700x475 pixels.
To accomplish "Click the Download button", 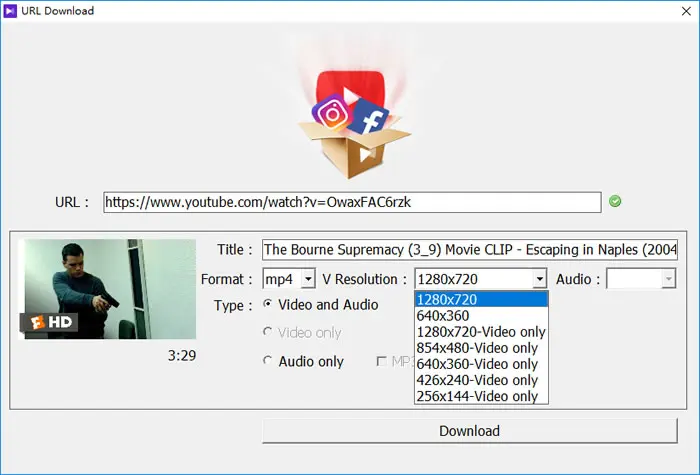I will (x=470, y=431).
